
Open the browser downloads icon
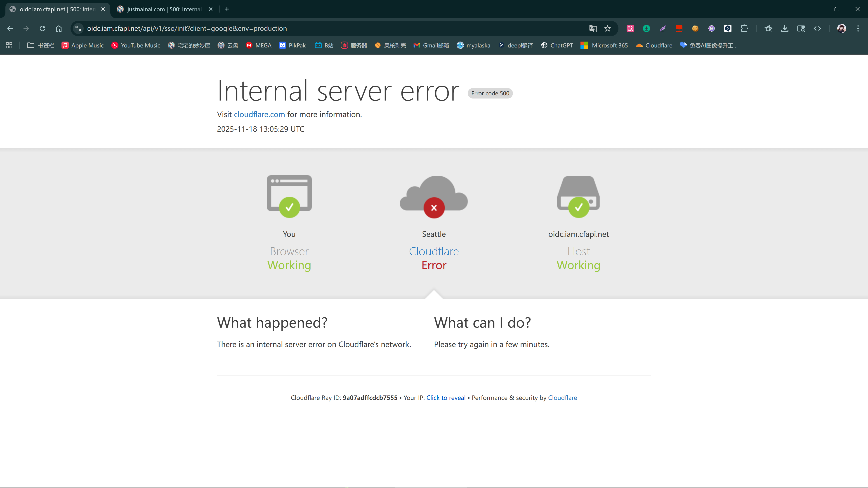(x=785, y=29)
